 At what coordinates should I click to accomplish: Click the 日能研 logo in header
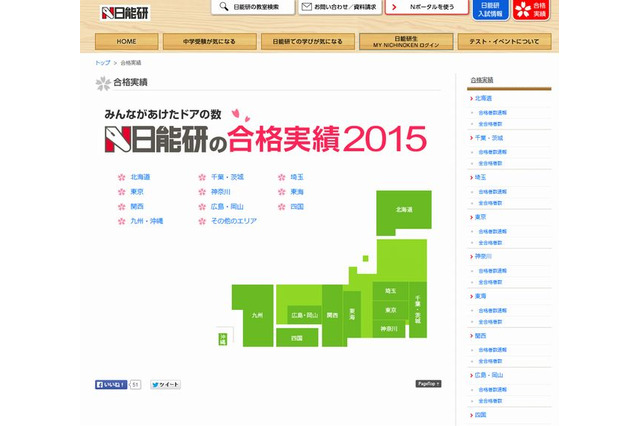pos(125,13)
